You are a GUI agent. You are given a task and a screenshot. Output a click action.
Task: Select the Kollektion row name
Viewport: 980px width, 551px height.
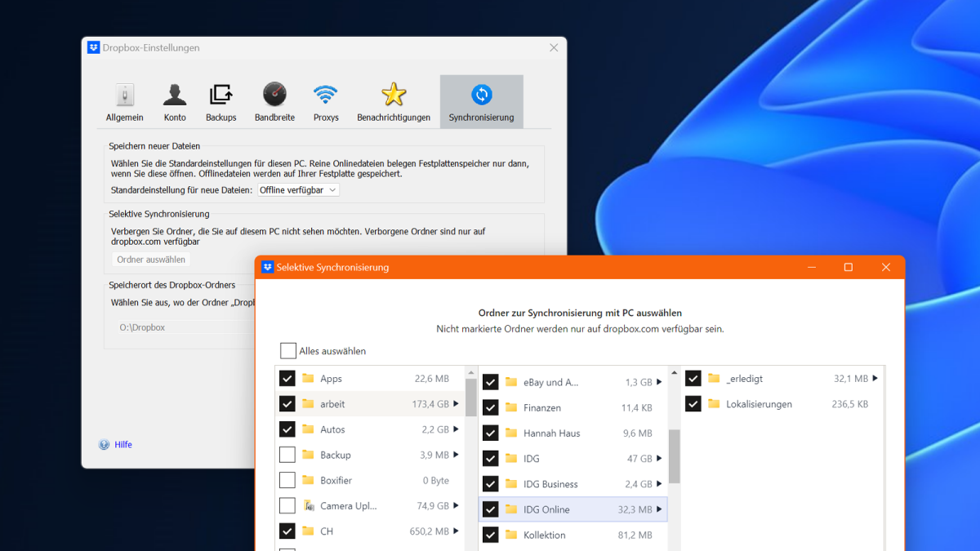pyautogui.click(x=545, y=535)
